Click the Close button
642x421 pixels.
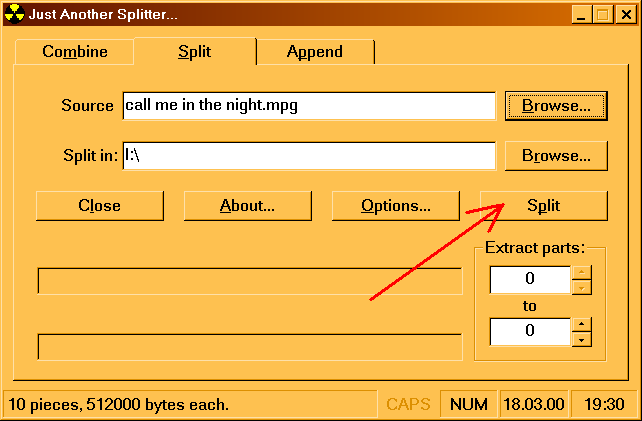tap(100, 206)
